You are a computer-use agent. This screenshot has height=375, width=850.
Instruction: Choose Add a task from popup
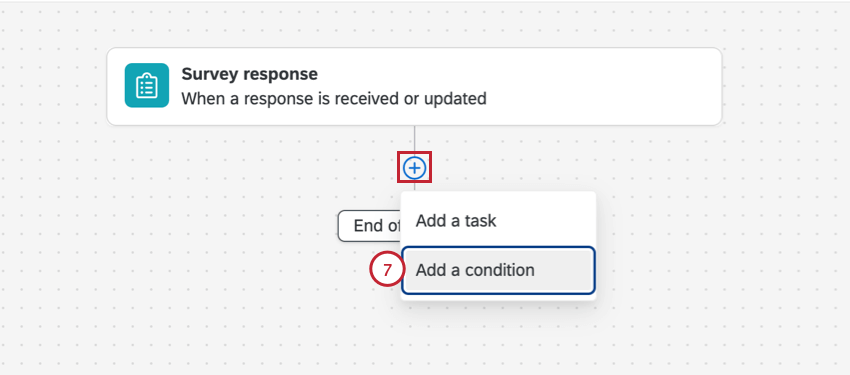[498, 221]
